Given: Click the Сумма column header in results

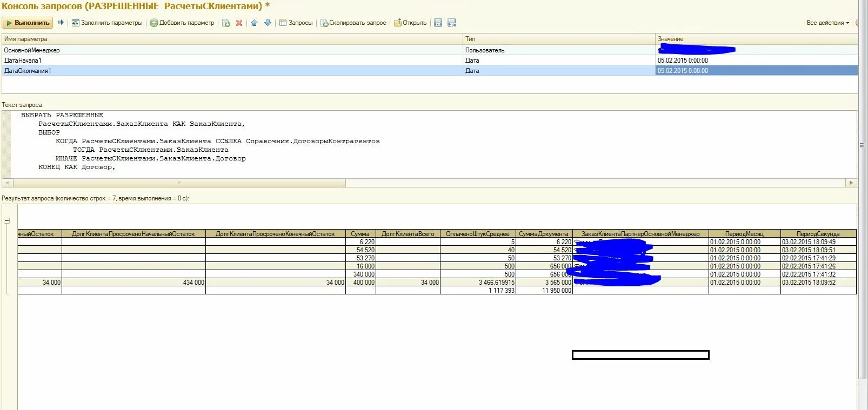Looking at the screenshot, I should coord(360,234).
